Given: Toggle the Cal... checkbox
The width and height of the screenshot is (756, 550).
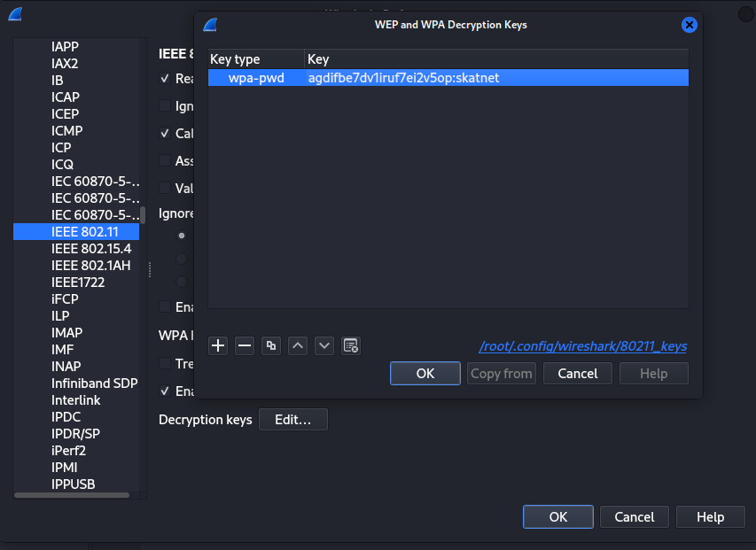Looking at the screenshot, I should point(165,133).
